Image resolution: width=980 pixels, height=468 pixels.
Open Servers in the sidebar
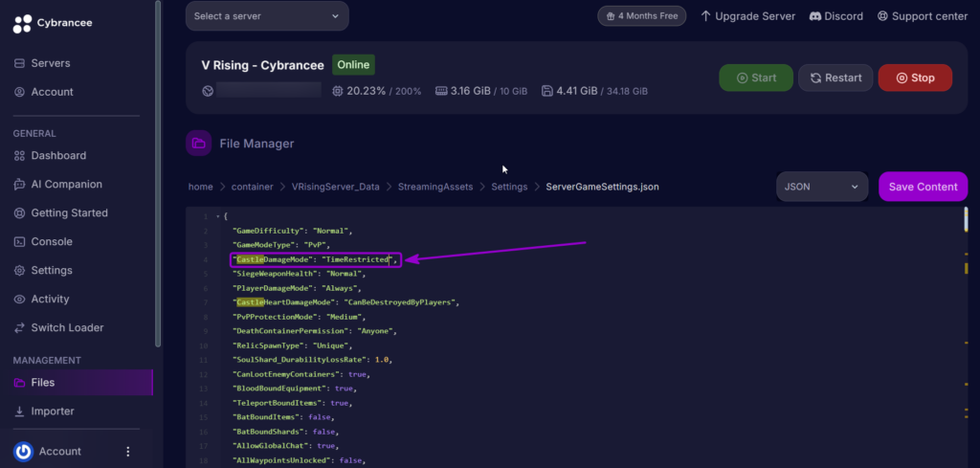click(51, 63)
